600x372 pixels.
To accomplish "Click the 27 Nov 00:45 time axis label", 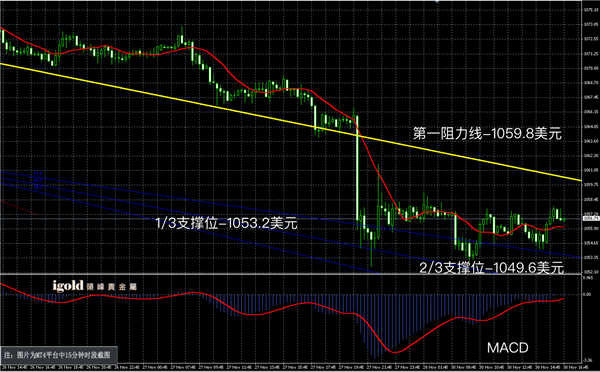I will pos(155,367).
